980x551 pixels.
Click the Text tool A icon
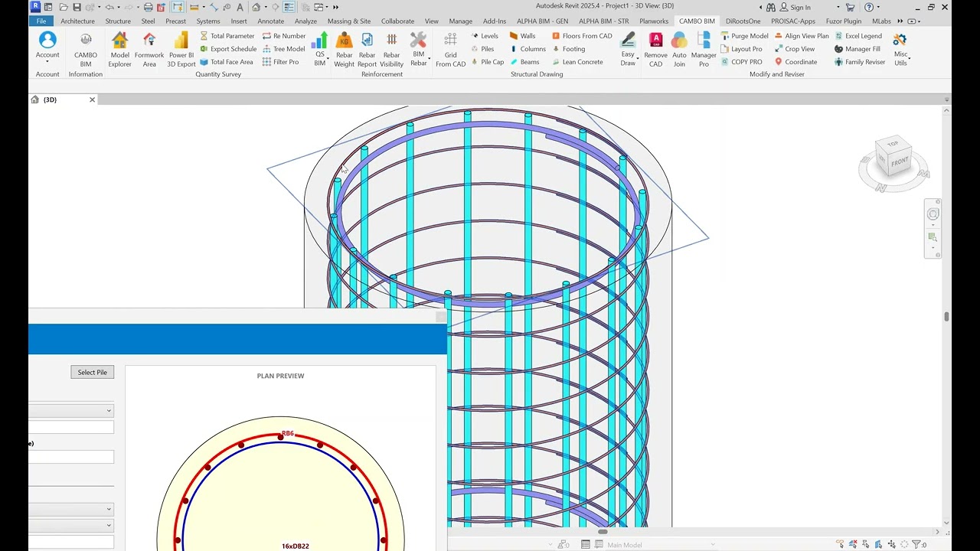240,7
